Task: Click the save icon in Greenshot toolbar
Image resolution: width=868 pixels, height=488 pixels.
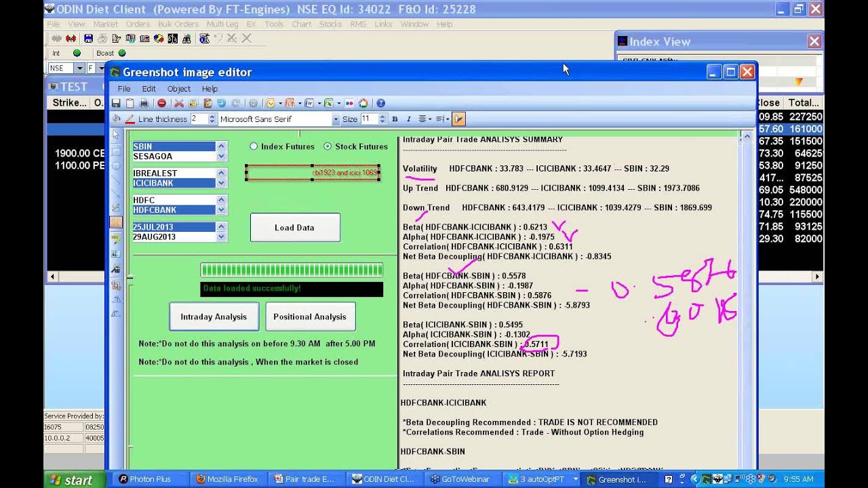Action: 116,103
